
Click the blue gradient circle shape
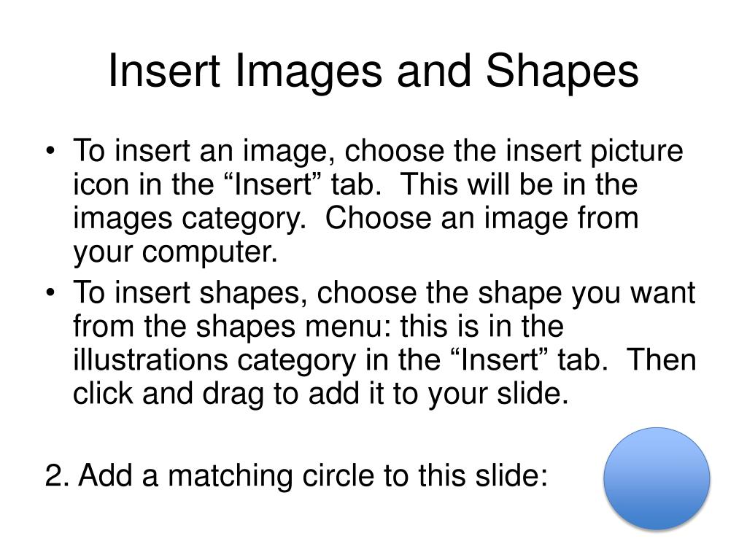click(x=657, y=478)
